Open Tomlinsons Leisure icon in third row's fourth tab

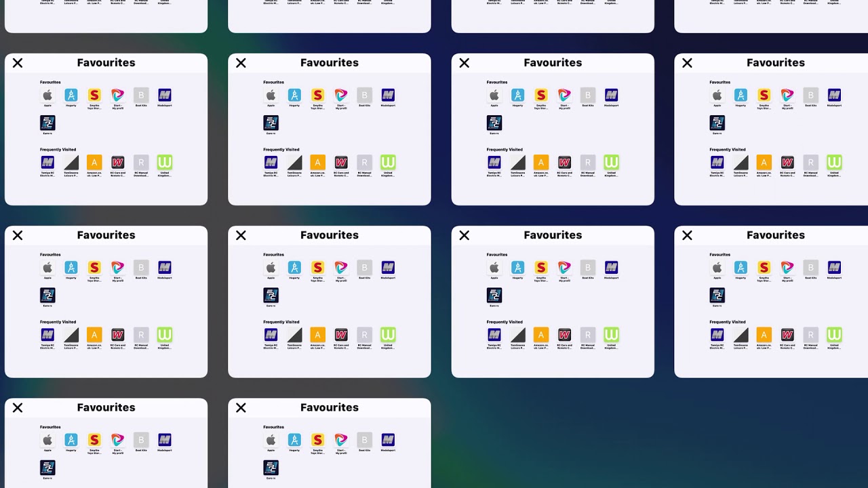741,334
